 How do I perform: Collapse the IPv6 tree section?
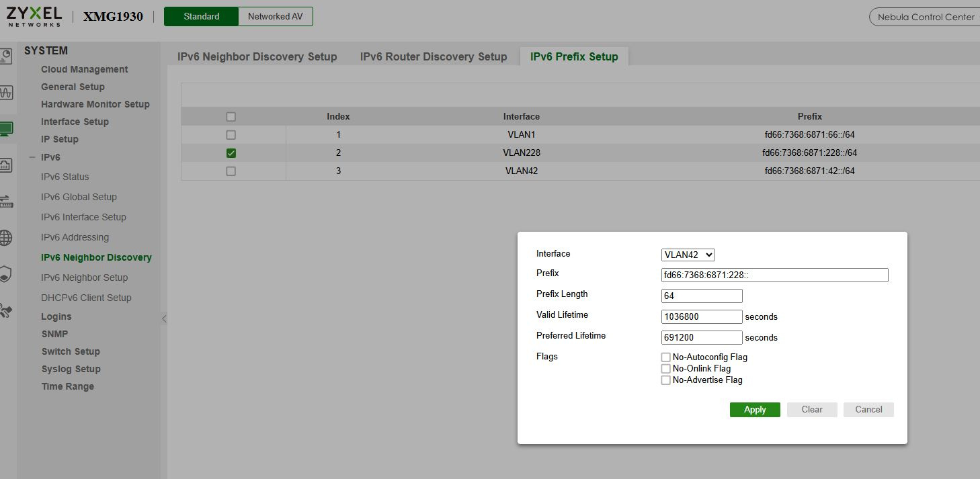tap(32, 157)
